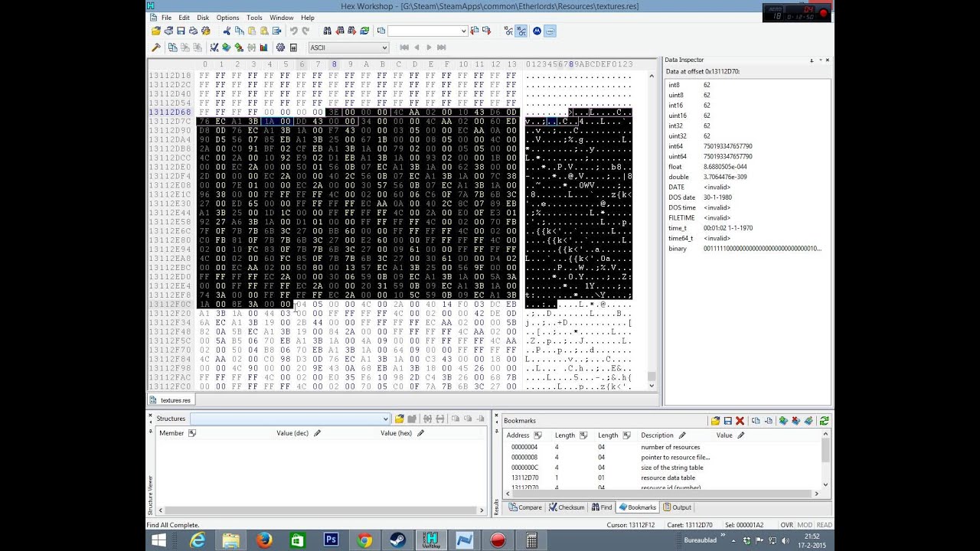
Task: Click the Save floppy disk icon
Action: pos(181,31)
